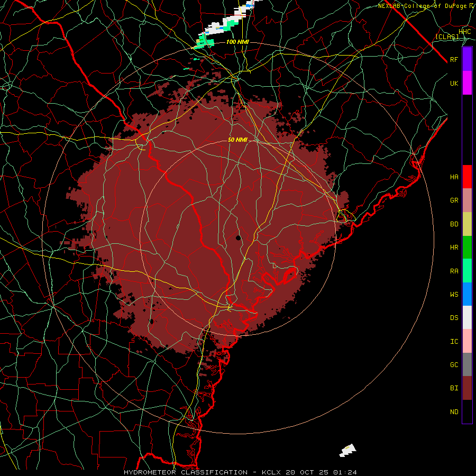Click the [CLAS] units label
The width and height of the screenshot is (476, 476).
447,37
